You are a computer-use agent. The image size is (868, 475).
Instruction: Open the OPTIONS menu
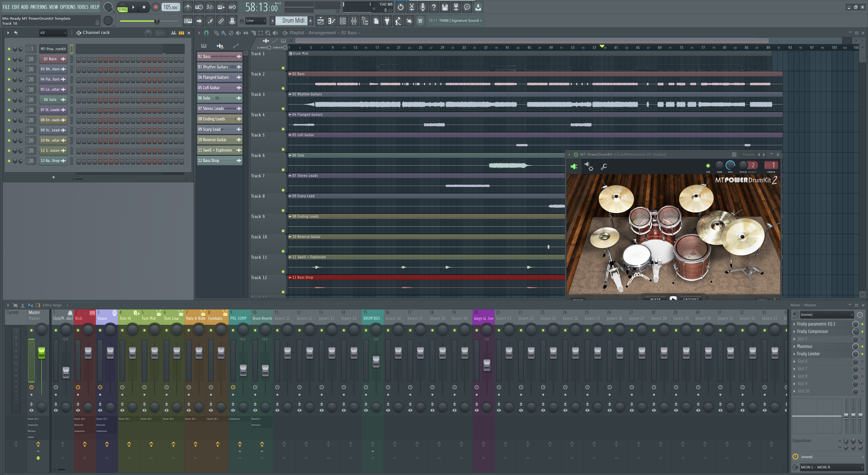[x=68, y=7]
